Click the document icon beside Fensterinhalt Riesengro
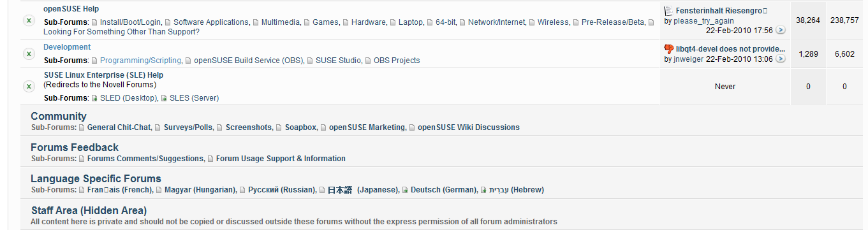This screenshot has height=230, width=868. coord(668,11)
